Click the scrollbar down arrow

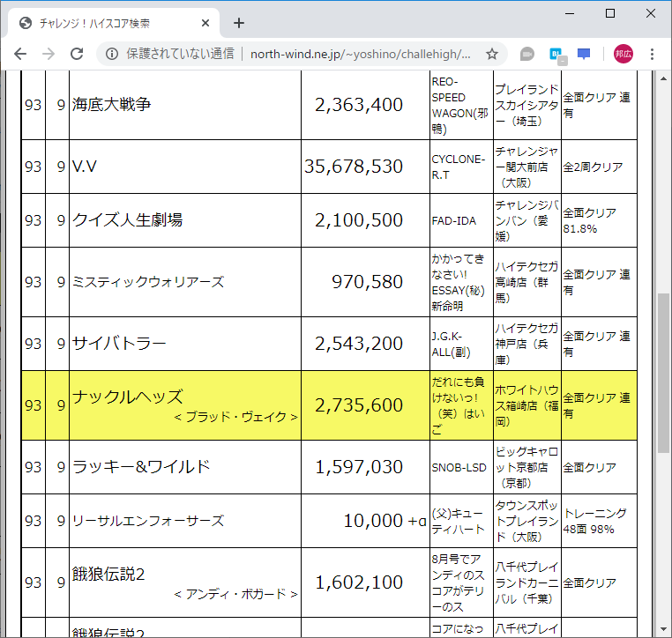pos(663,629)
